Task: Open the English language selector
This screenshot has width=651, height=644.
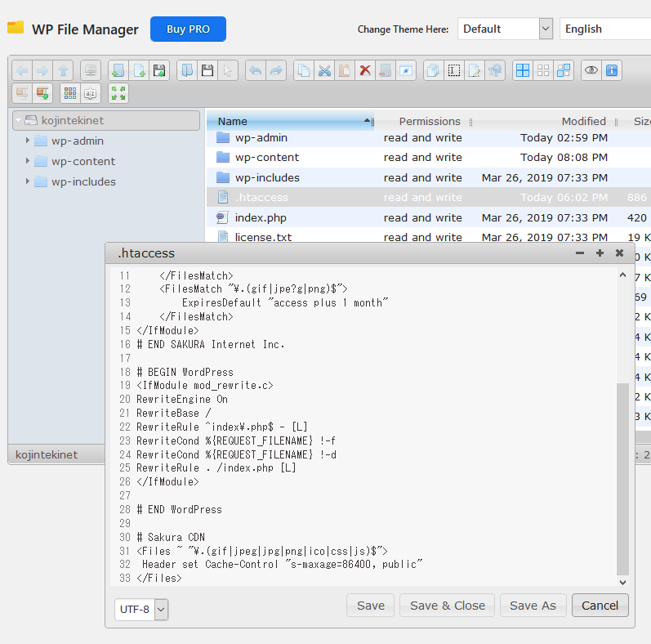Action: (605, 29)
